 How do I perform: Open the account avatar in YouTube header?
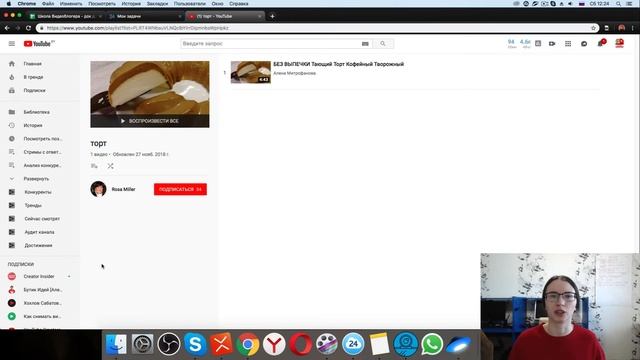pos(620,43)
